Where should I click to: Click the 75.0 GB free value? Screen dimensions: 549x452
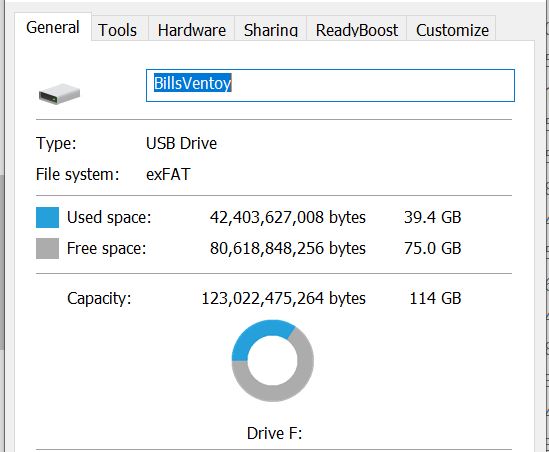point(432,248)
